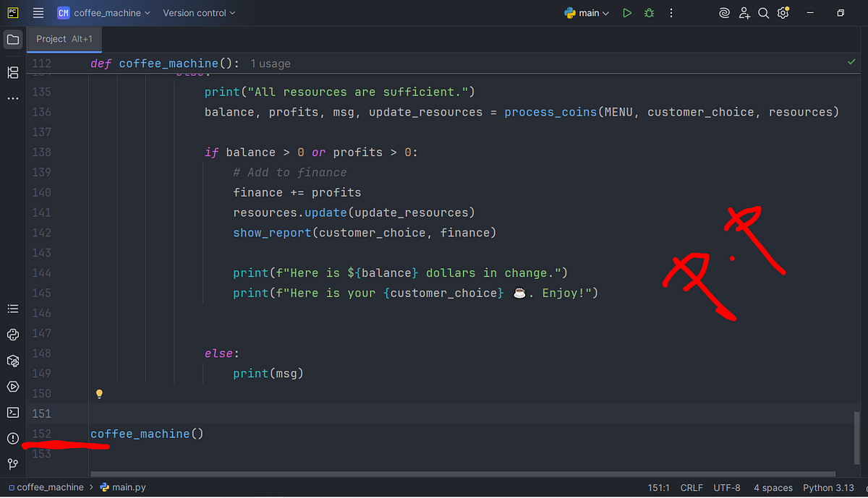Open the Services tool window
Screen dimensions: 868x498
(x=12, y=387)
